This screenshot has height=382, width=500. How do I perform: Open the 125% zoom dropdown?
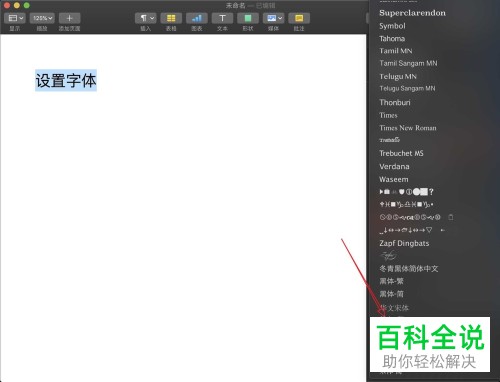[x=42, y=18]
